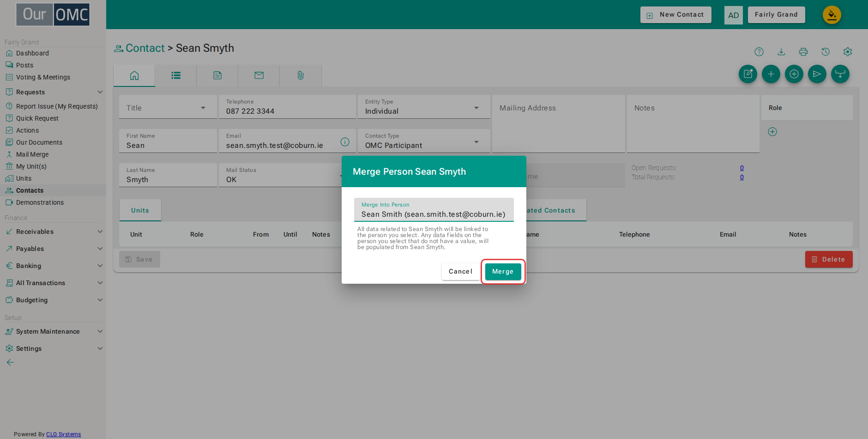Expand the Payables sidebar section
868x439 pixels.
point(53,249)
